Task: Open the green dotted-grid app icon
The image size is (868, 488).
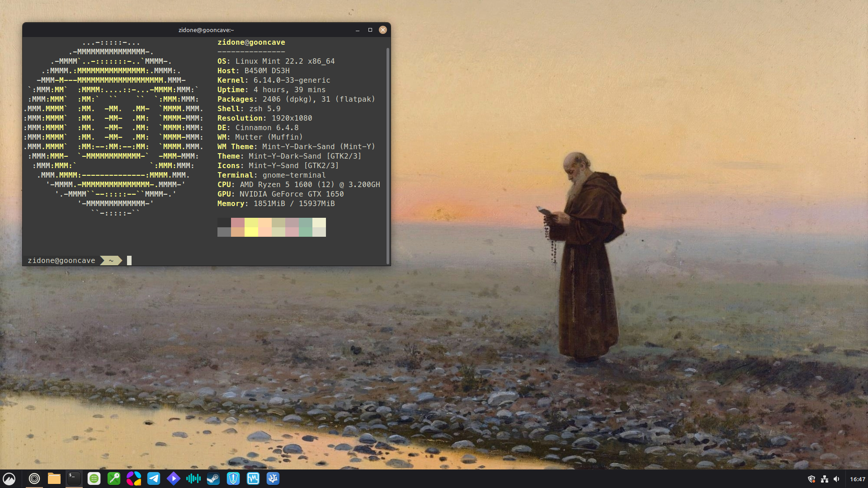Action: 94,479
